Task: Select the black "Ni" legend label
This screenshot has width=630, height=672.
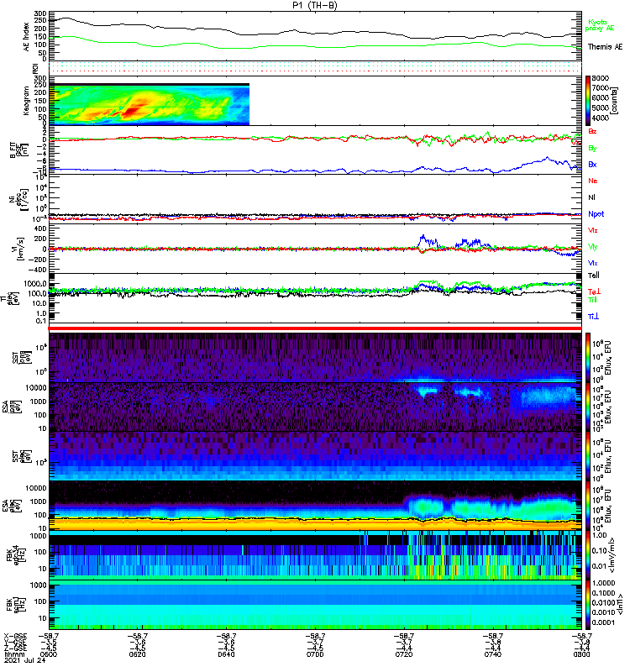Action: coord(592,197)
